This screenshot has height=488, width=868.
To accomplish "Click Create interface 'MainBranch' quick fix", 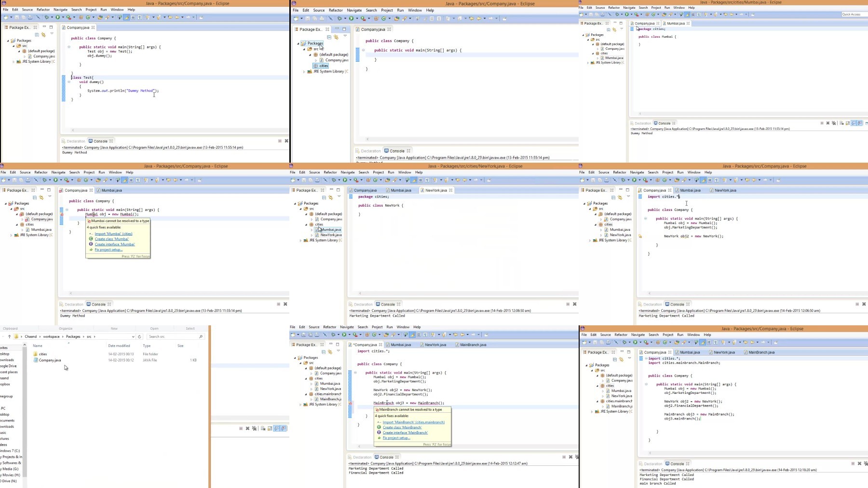I will pyautogui.click(x=405, y=432).
